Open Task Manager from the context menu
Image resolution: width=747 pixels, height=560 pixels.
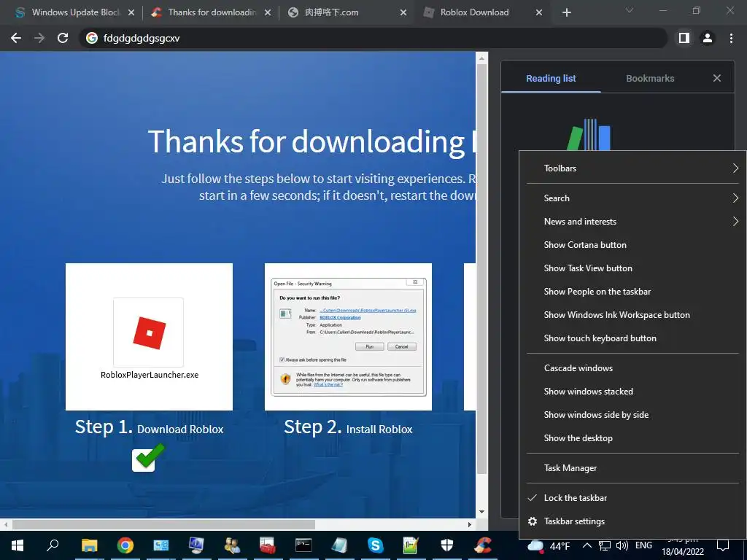632,468
